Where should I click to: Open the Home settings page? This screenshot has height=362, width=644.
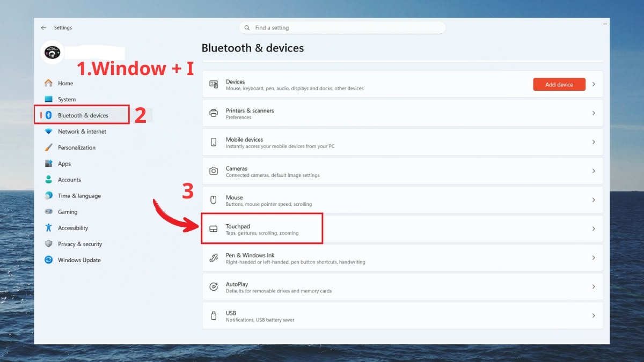(x=65, y=83)
